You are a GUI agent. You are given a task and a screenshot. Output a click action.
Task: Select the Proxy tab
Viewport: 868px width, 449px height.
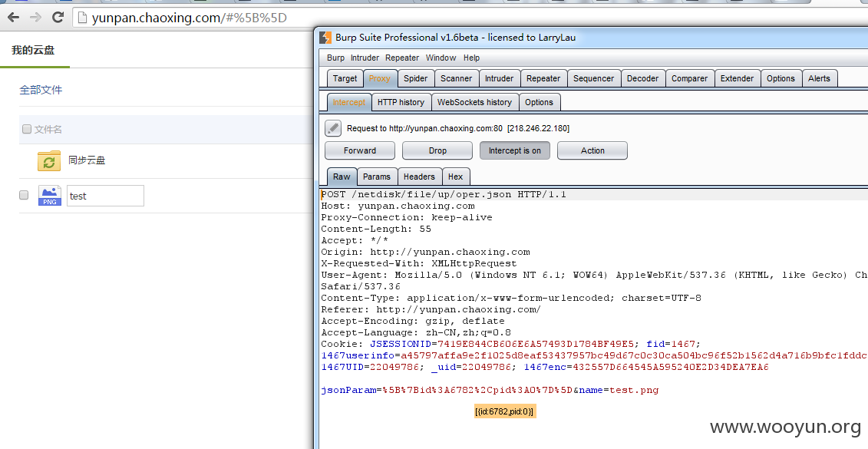pyautogui.click(x=380, y=78)
